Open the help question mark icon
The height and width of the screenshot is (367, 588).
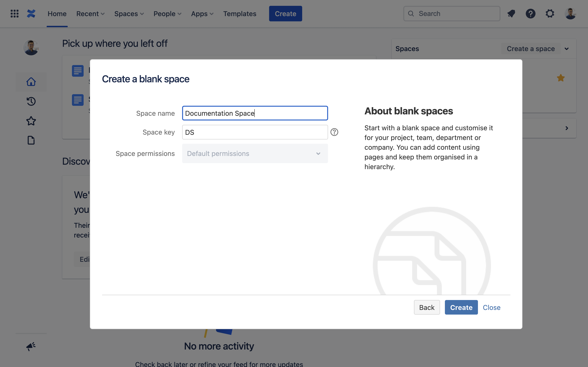click(530, 14)
